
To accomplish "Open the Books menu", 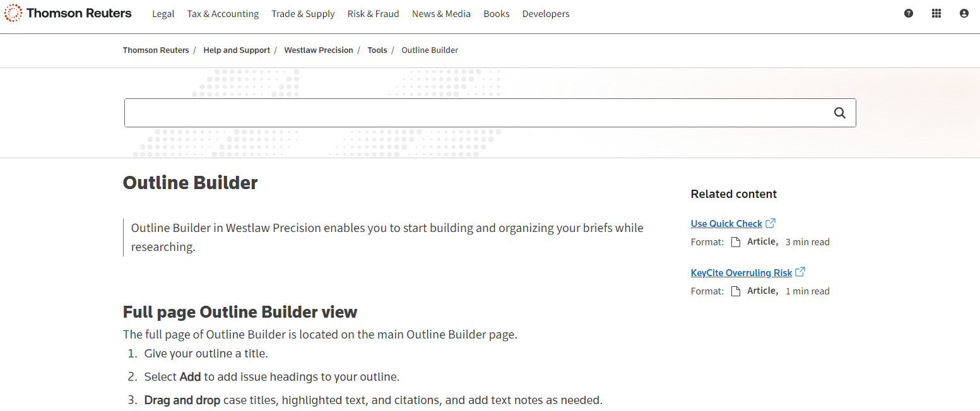I will tap(497, 14).
